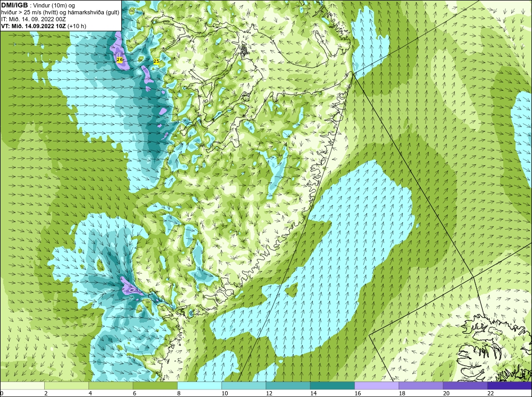532x397 pixels.
Task: Click the legend value 20
Action: pyautogui.click(x=446, y=393)
